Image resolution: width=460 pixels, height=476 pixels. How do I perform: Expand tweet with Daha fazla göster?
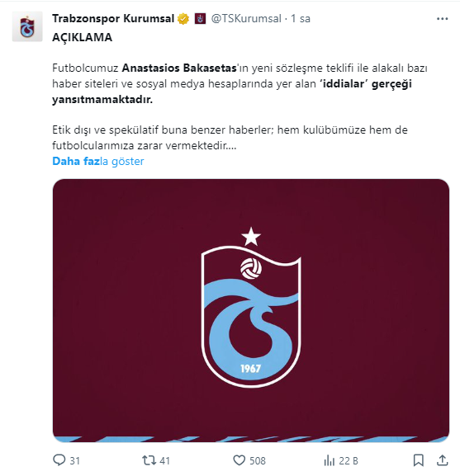[97, 161]
